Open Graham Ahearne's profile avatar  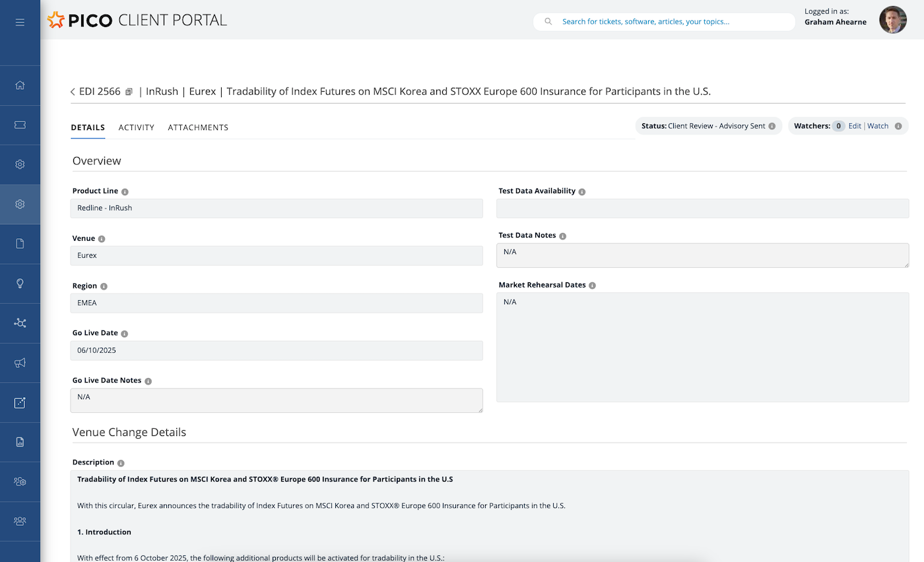(892, 20)
